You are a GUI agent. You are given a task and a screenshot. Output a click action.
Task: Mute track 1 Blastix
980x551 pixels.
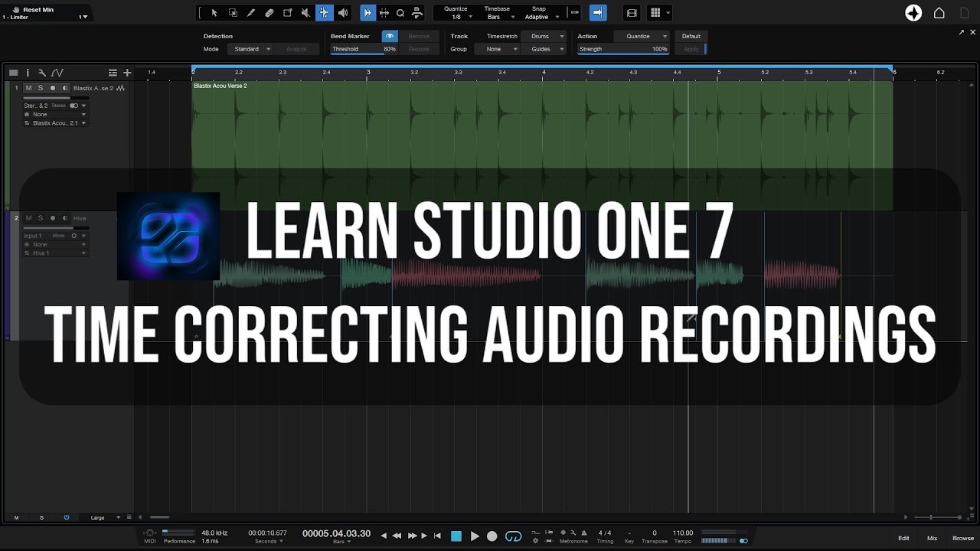(x=29, y=88)
